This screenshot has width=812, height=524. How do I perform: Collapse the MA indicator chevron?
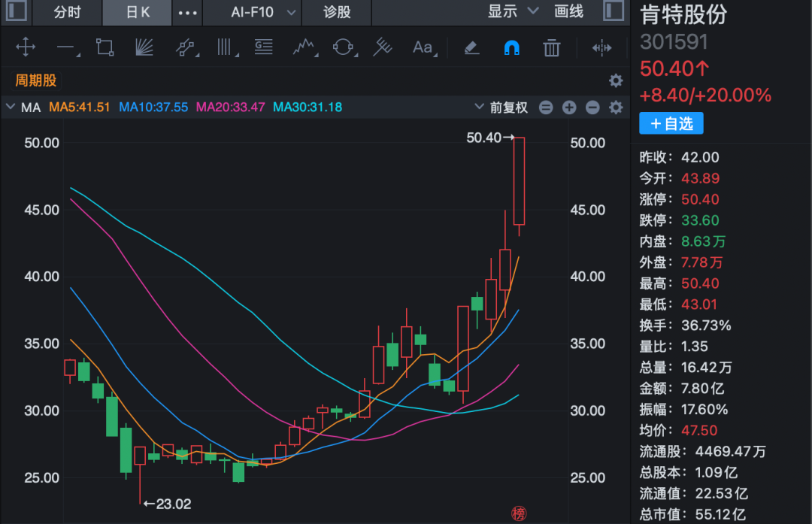click(11, 107)
